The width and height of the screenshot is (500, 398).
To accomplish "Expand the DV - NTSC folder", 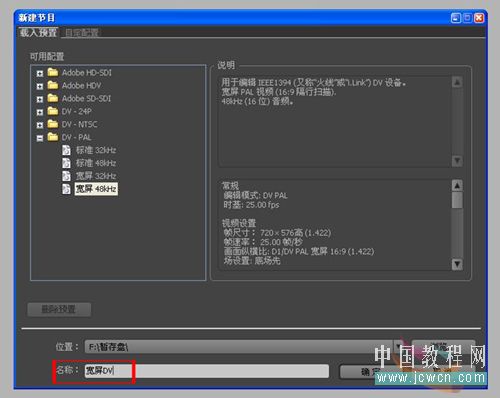I will tap(40, 125).
